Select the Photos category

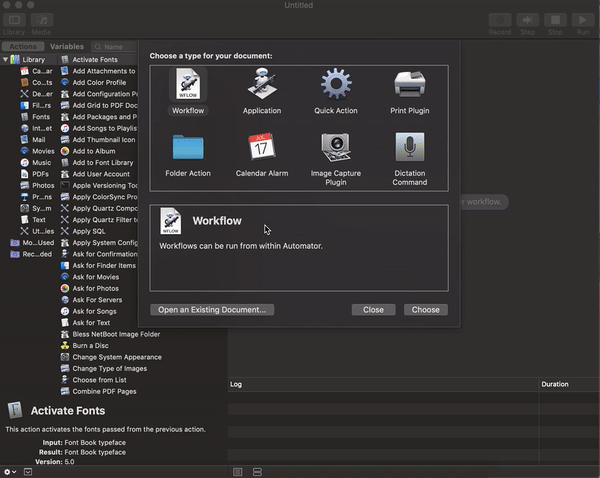(38, 186)
